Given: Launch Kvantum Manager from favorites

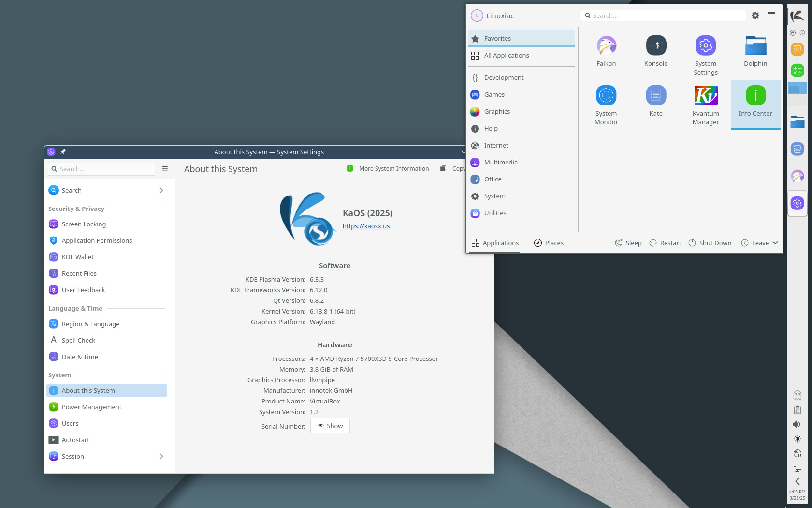Looking at the screenshot, I should tap(706, 105).
